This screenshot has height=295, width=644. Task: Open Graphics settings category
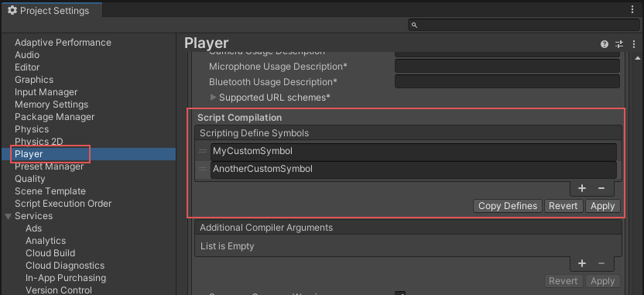(x=34, y=80)
